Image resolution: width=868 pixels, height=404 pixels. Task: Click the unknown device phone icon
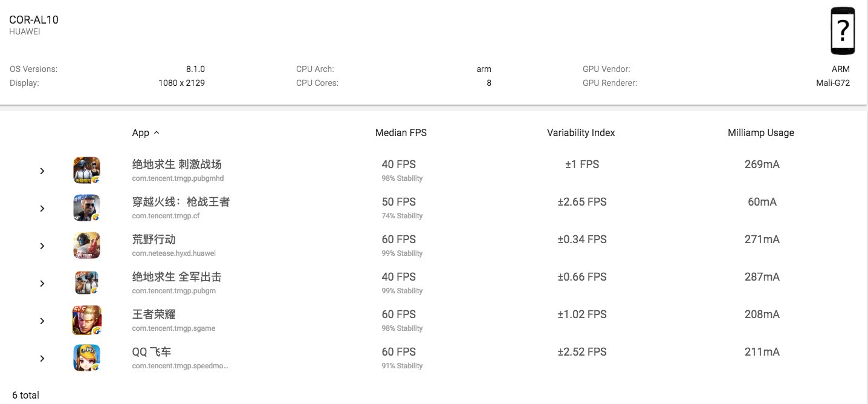[843, 30]
